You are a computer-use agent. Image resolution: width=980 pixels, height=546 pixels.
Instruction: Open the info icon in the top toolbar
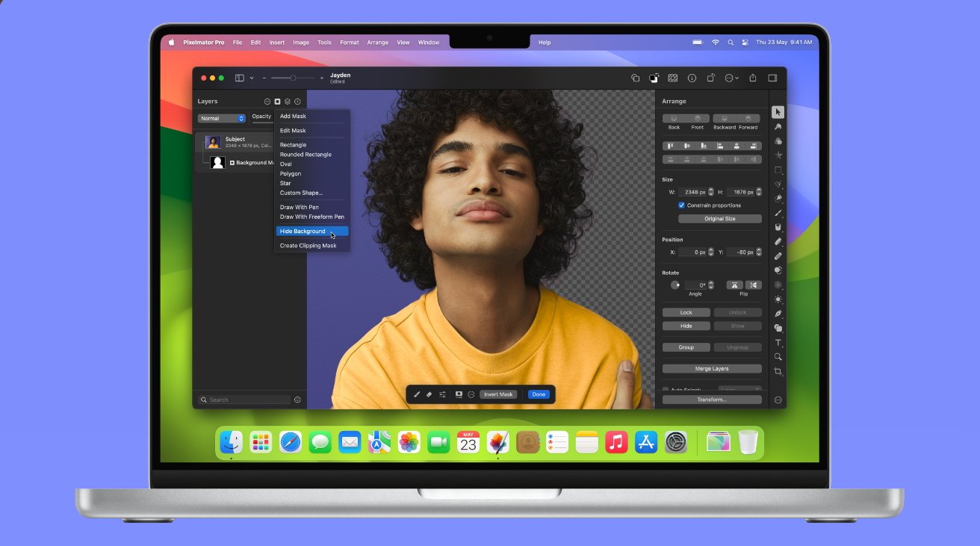(692, 78)
